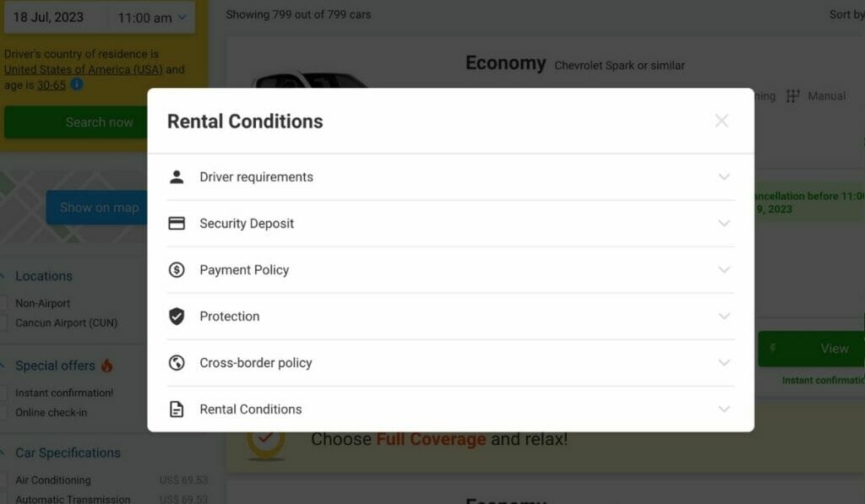Click the globe icon for Cross-border policy

point(177,363)
